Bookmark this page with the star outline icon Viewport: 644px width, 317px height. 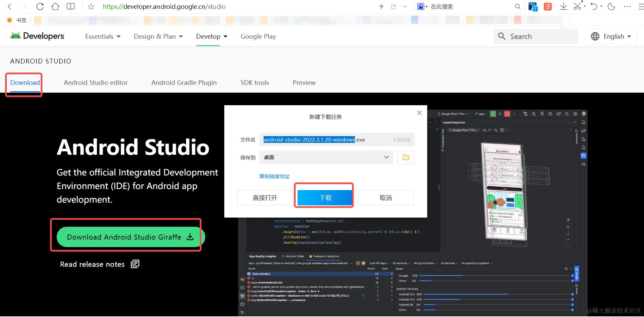coord(91,6)
